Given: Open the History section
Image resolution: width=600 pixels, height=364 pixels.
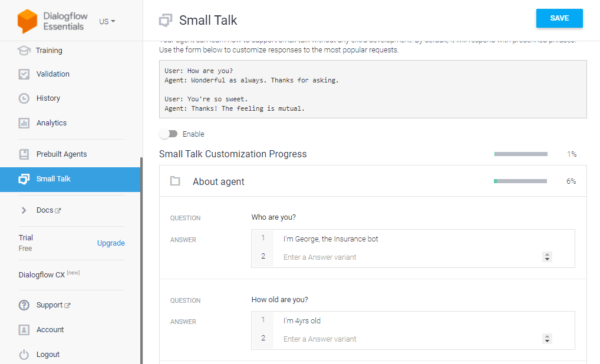Looking at the screenshot, I should 48,98.
